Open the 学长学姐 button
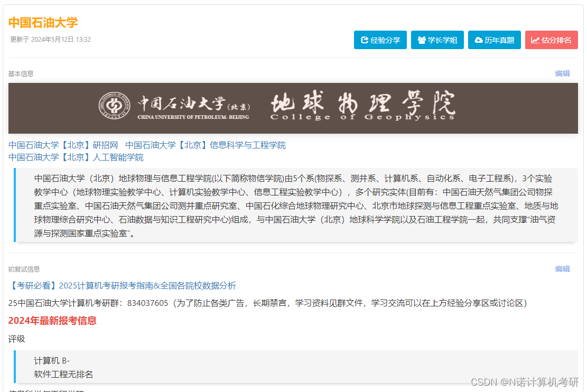This screenshot has width=587, height=392. pos(437,40)
